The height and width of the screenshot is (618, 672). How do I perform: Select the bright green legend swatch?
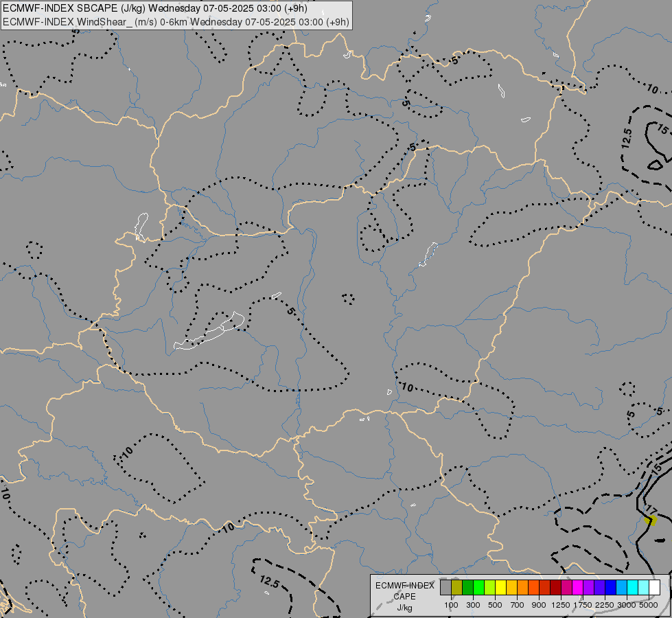(x=478, y=587)
